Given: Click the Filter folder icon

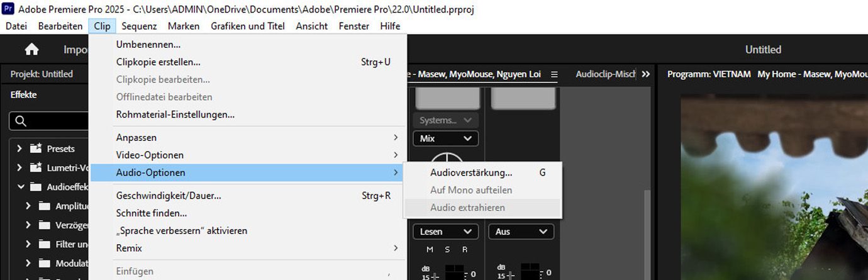Looking at the screenshot, I should [x=44, y=244].
